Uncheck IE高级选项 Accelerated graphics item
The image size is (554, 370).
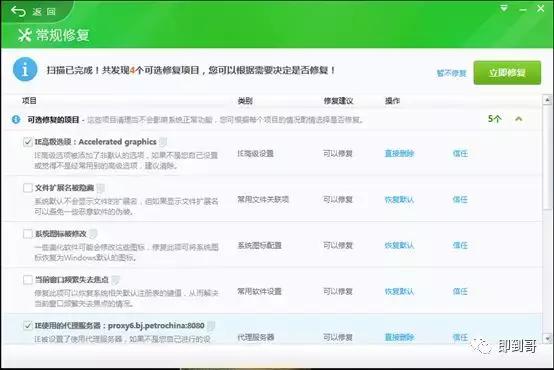[x=28, y=142]
